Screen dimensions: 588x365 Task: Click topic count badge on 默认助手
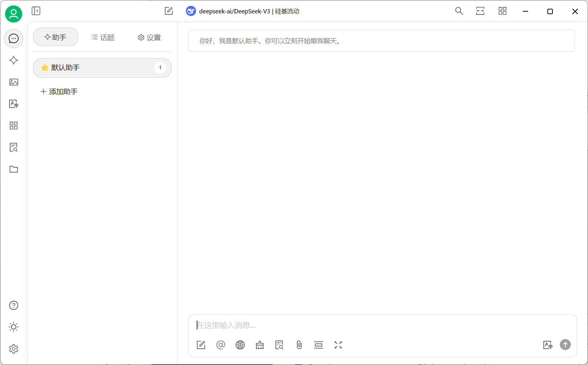[160, 68]
